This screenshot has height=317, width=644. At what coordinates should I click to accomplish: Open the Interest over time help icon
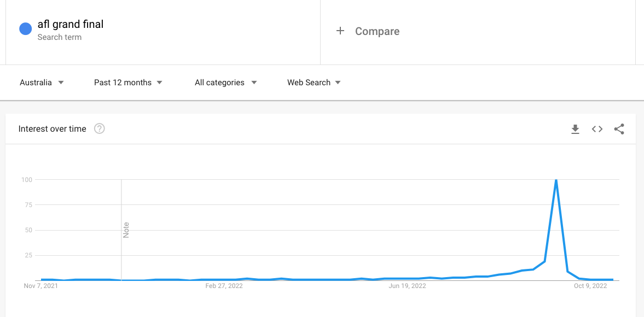[99, 129]
